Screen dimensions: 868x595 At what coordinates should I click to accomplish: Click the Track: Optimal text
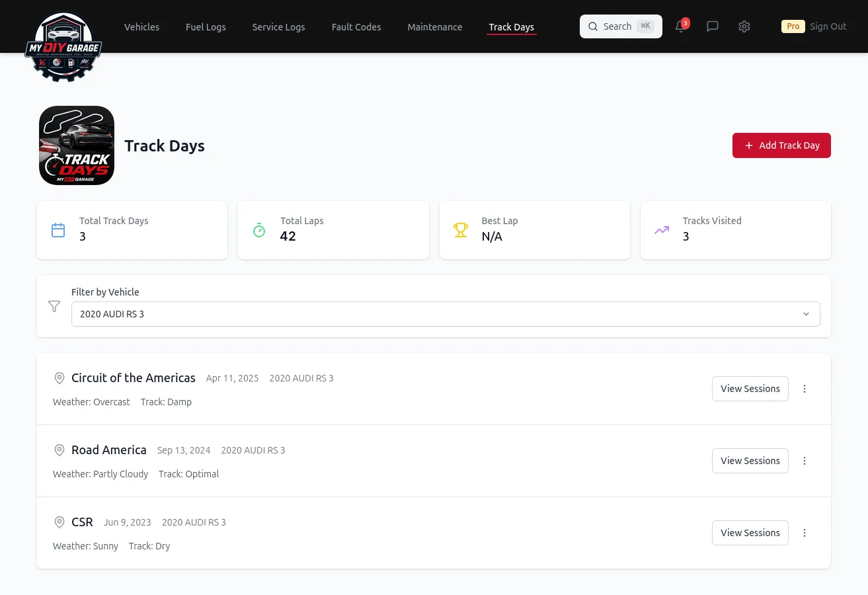coord(188,474)
